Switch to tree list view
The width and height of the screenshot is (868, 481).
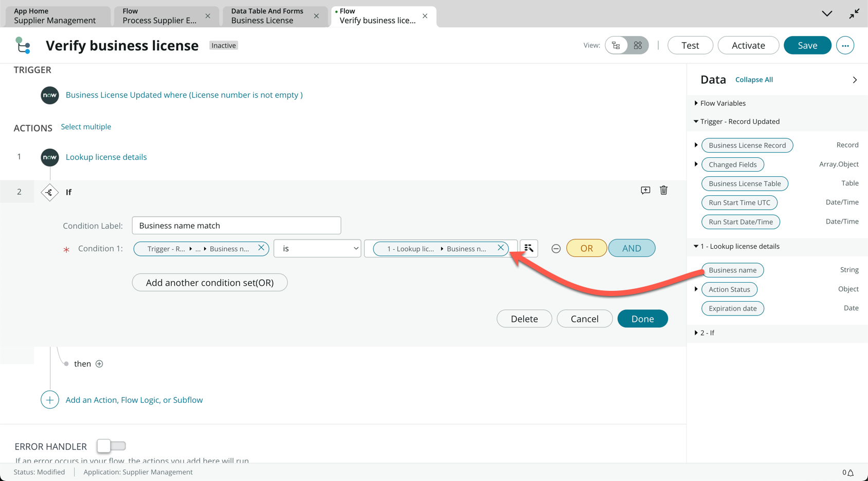[616, 45]
